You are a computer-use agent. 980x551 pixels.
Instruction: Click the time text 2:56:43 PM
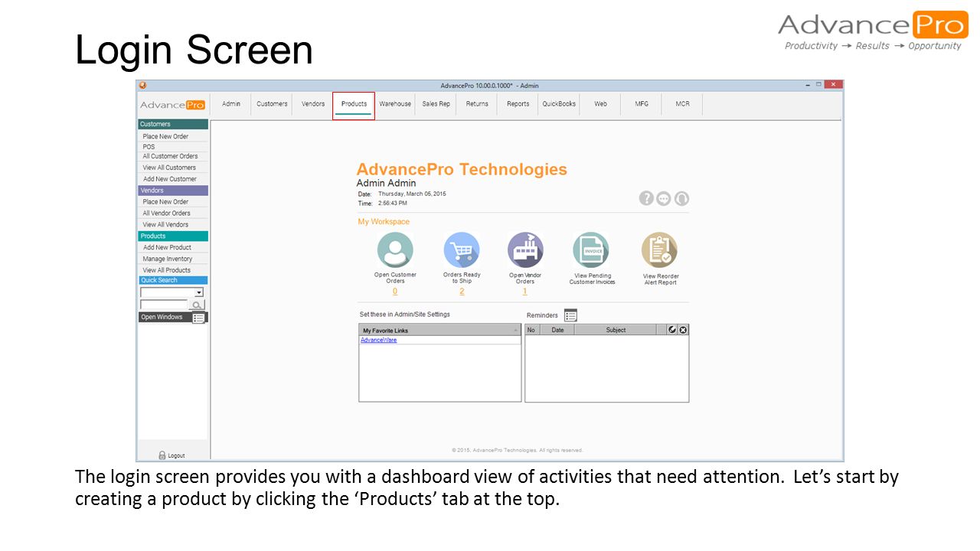click(x=393, y=204)
